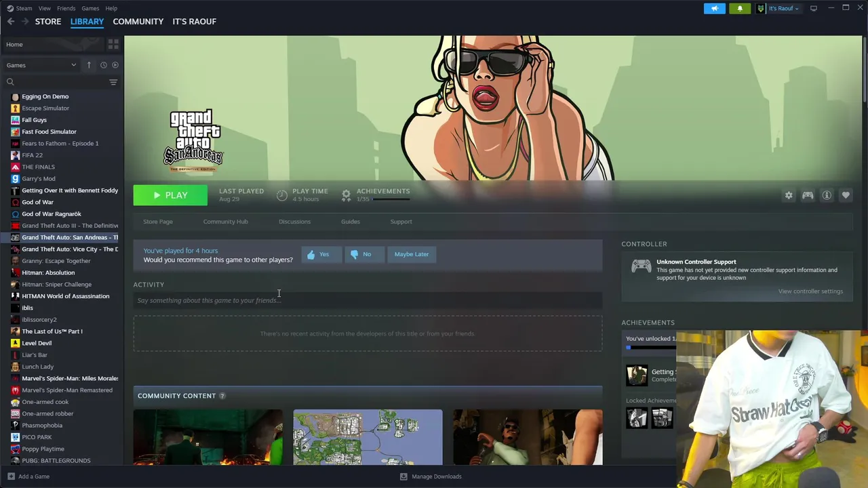Open the Support link

tap(401, 222)
